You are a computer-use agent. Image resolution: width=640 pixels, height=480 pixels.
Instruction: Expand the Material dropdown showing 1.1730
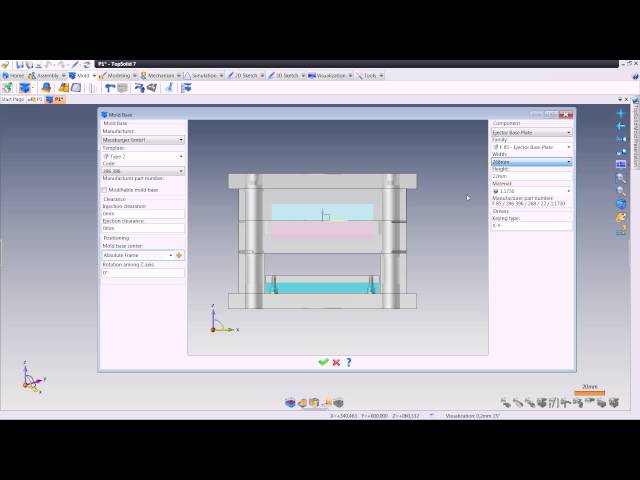[x=531, y=190]
